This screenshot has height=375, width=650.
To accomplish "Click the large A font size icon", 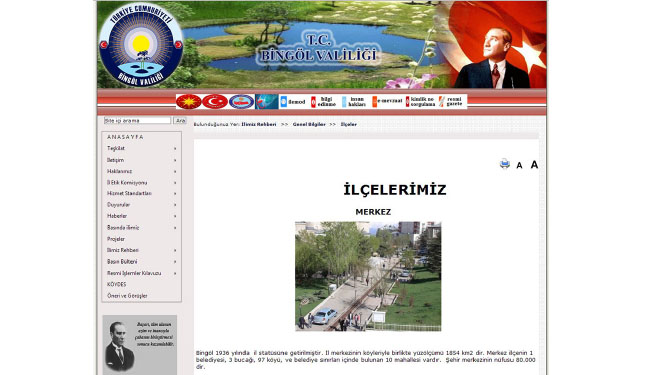I will click(x=534, y=165).
